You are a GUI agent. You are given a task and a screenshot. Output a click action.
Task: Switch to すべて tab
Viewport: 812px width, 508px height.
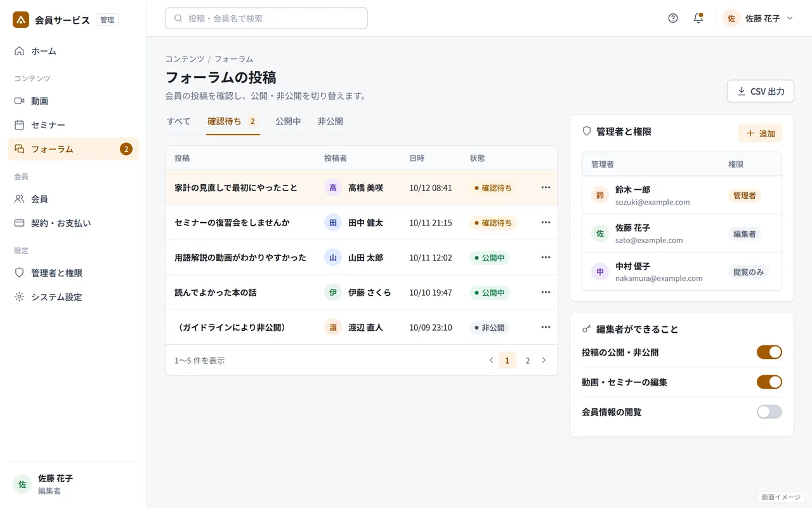coord(178,121)
